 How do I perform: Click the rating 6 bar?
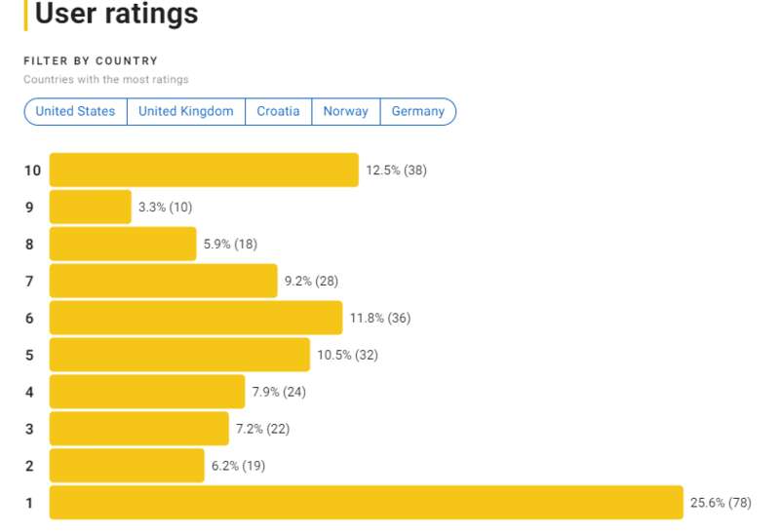tap(196, 318)
